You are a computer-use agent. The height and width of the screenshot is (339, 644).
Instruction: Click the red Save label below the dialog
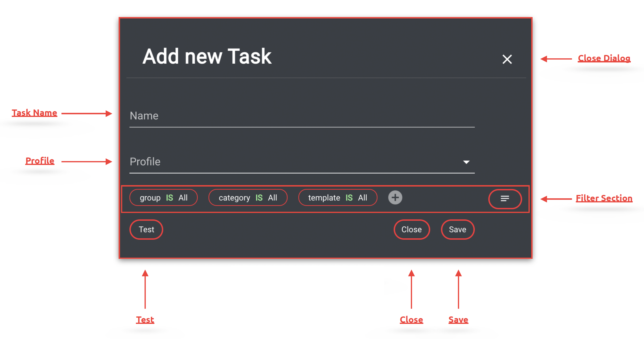(x=458, y=320)
